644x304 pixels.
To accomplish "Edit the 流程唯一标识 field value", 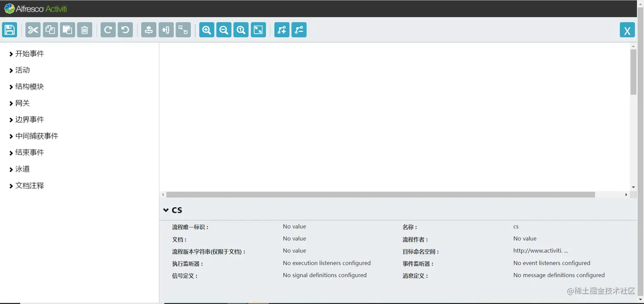I will point(294,226).
